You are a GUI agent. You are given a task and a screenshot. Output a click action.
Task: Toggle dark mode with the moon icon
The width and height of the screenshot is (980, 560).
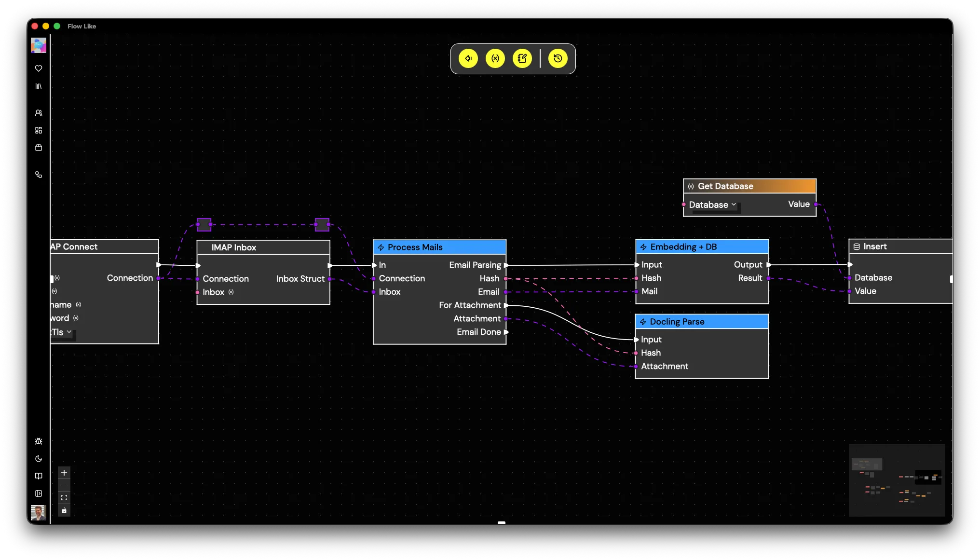point(39,459)
